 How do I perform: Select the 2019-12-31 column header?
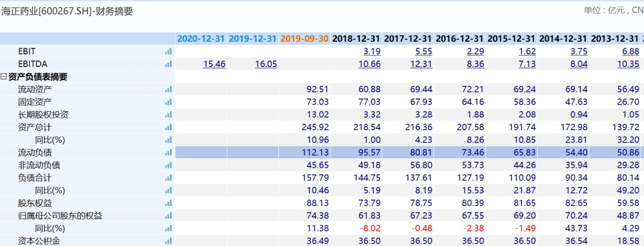pyautogui.click(x=253, y=39)
